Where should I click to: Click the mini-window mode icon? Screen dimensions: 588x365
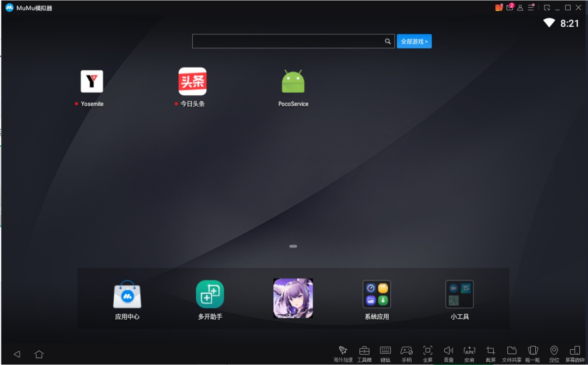point(547,8)
